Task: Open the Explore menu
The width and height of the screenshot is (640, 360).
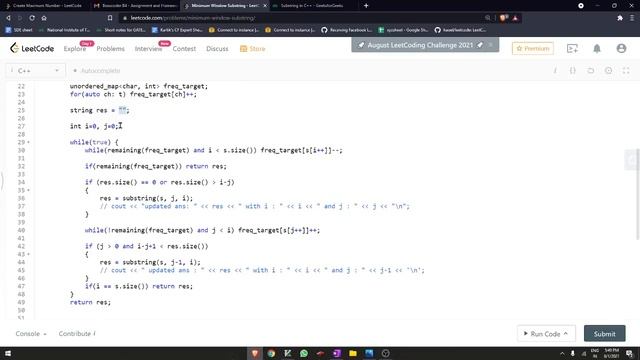Action: point(75,49)
